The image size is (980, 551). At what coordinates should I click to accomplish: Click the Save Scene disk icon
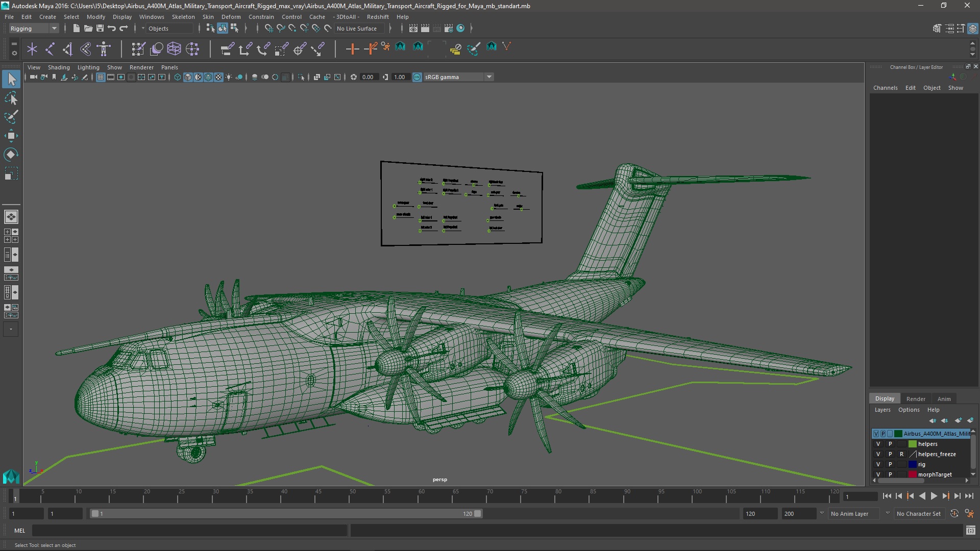click(100, 29)
